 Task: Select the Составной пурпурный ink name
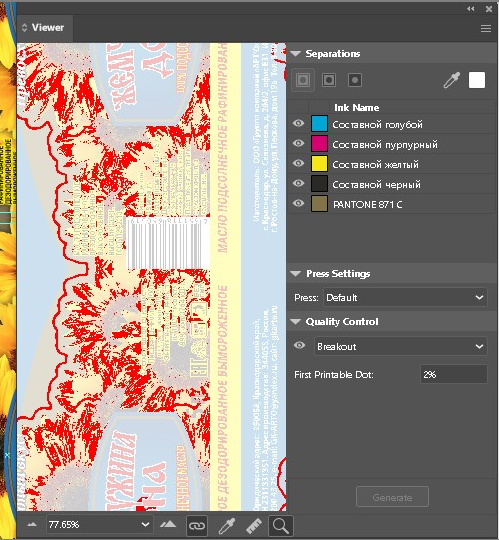pos(385,145)
